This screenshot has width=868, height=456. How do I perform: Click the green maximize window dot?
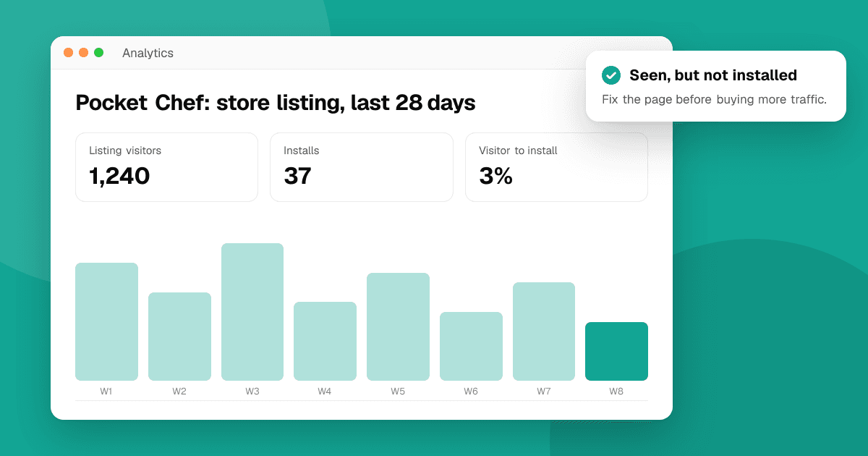99,53
